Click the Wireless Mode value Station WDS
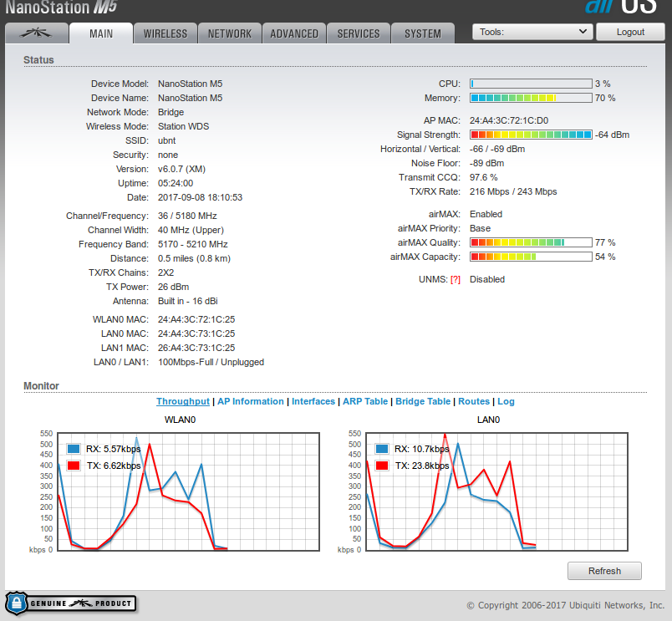Screen dimensions: 672x621 click(183, 126)
